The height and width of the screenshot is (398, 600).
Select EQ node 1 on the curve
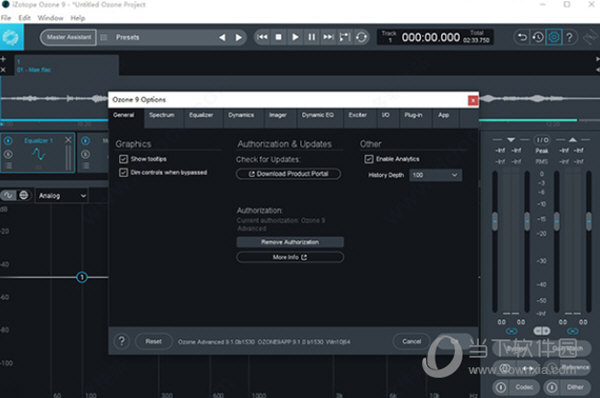point(82,277)
